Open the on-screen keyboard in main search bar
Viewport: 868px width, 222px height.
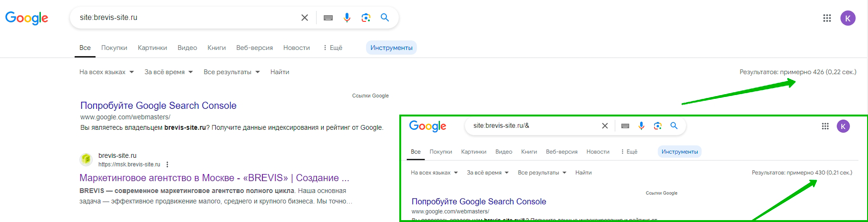[328, 18]
